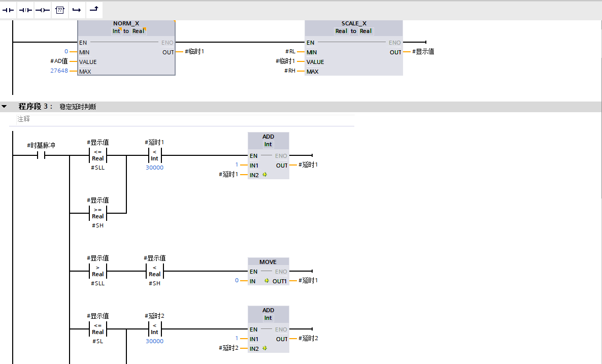Select the #显示值 output of SCALE_X
The image size is (602, 364).
(423, 52)
